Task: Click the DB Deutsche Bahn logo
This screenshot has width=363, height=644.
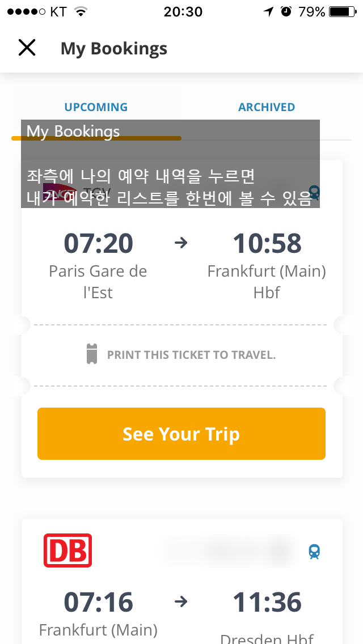Action: click(67, 550)
